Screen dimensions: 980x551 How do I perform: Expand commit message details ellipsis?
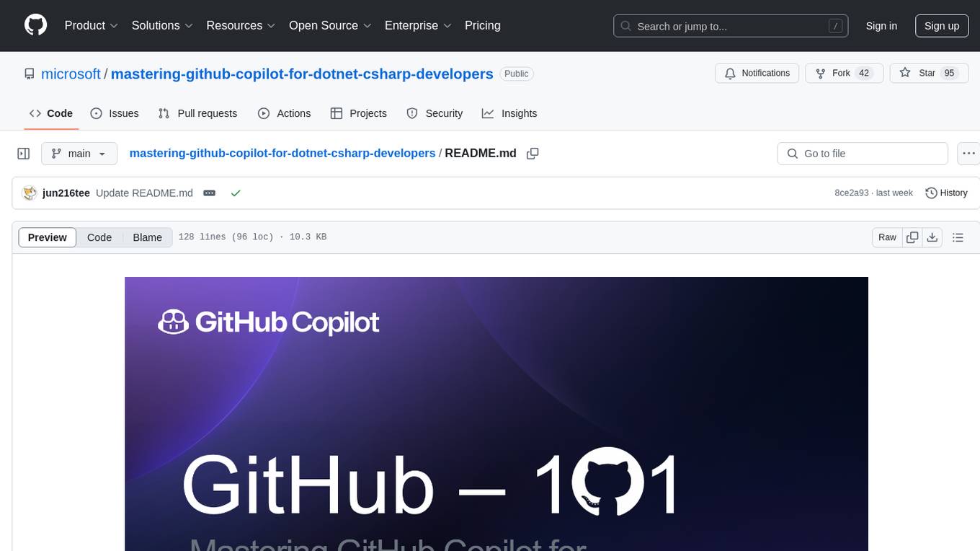[x=210, y=193]
